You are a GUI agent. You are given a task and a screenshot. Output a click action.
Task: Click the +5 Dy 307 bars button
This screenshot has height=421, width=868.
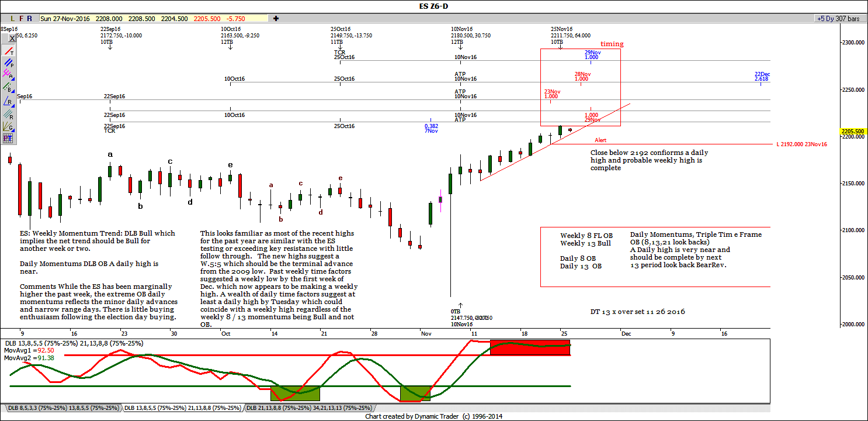(x=839, y=19)
